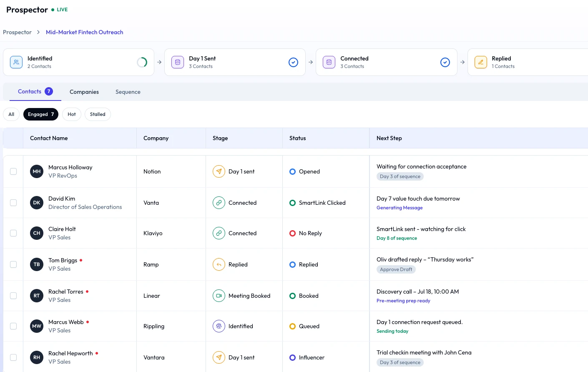This screenshot has width=588, height=372.
Task: Select Marcus Holloway's row checkbox
Action: (x=13, y=171)
